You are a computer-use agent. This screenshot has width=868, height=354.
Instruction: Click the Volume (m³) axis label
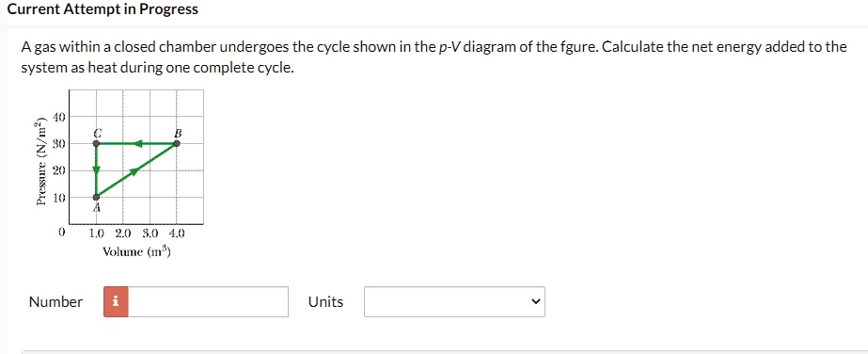[x=136, y=252]
